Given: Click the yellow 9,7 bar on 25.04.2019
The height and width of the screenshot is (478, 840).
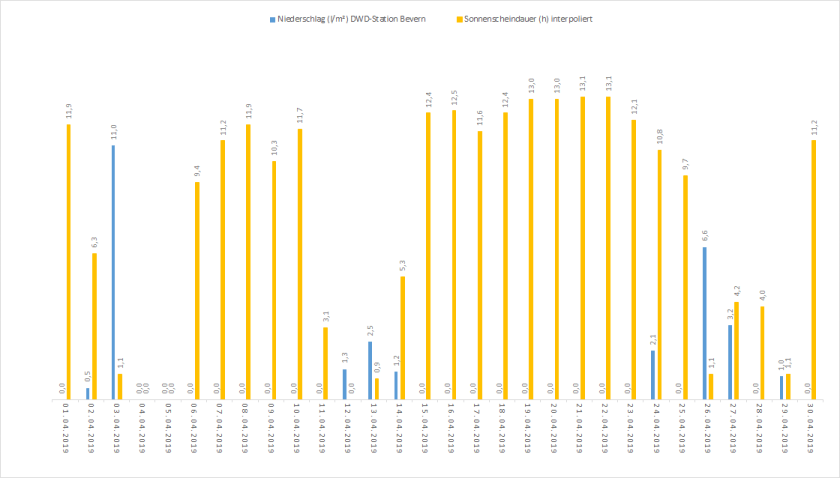Looking at the screenshot, I should coord(684,286).
